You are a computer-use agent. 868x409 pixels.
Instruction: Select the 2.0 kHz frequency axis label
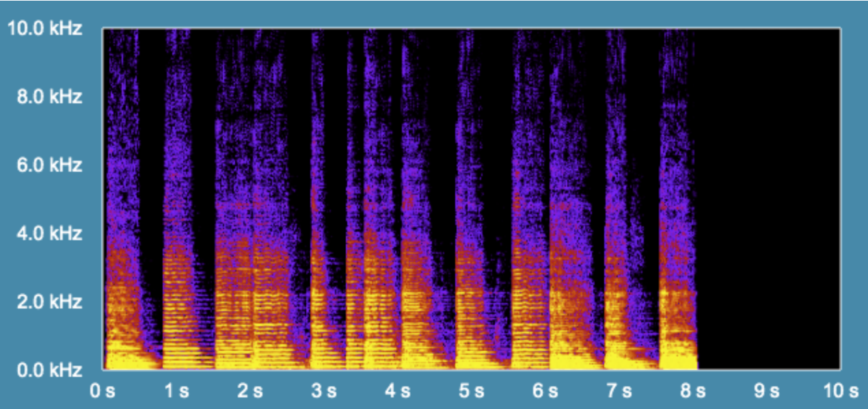[49, 302]
